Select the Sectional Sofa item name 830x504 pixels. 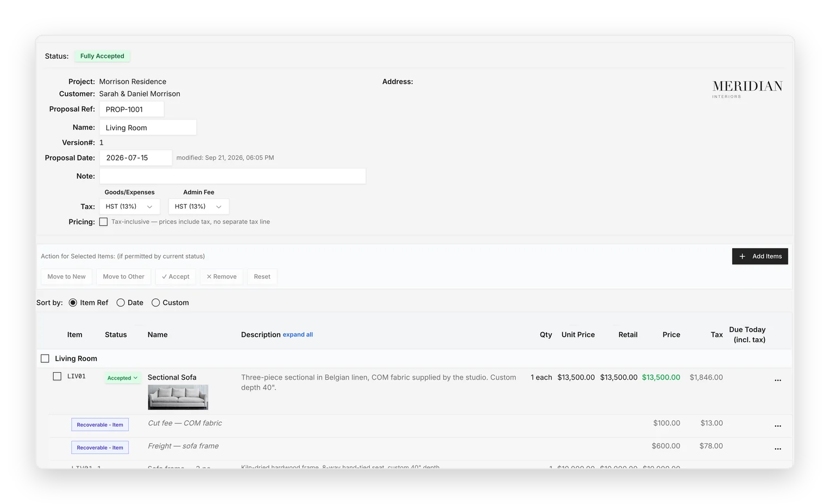172,377
